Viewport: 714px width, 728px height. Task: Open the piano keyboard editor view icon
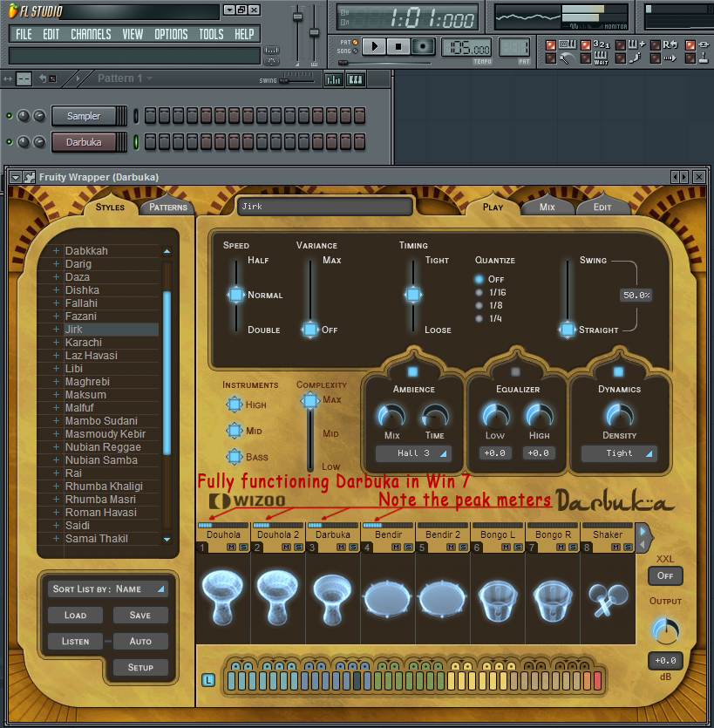[356, 79]
